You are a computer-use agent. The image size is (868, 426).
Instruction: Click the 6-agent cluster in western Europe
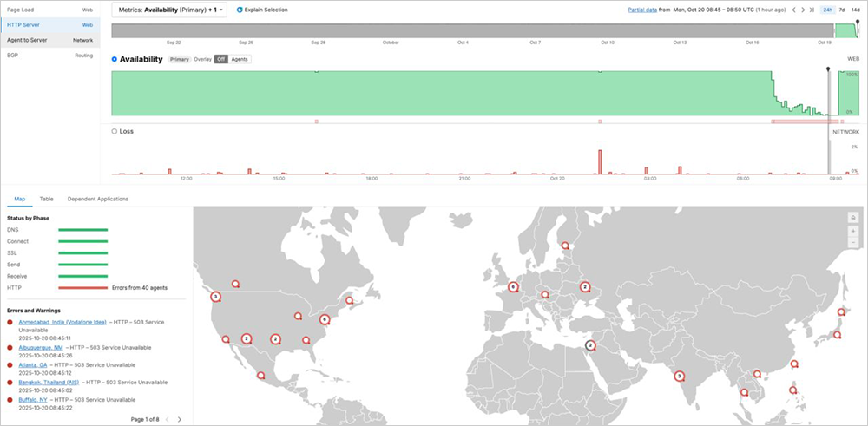[513, 287]
